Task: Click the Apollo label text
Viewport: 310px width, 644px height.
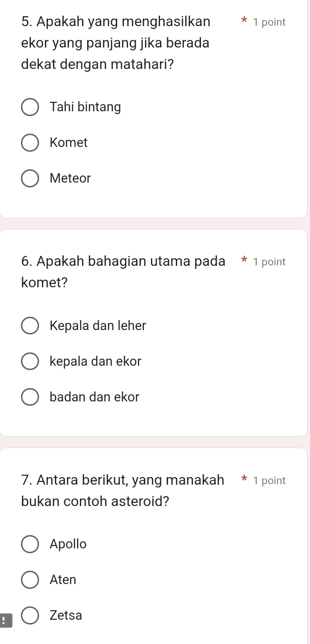Action: [68, 544]
